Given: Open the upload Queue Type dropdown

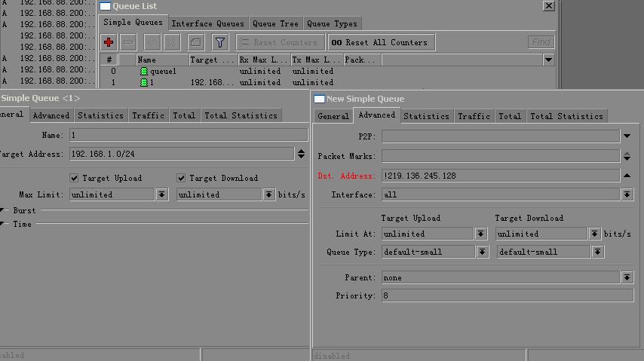Looking at the screenshot, I should pos(482,252).
